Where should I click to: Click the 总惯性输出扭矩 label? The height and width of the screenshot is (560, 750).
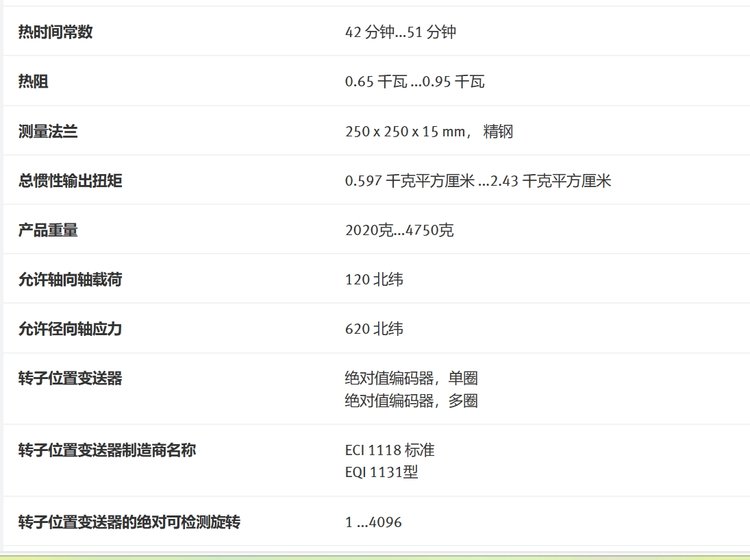[x=77, y=180]
